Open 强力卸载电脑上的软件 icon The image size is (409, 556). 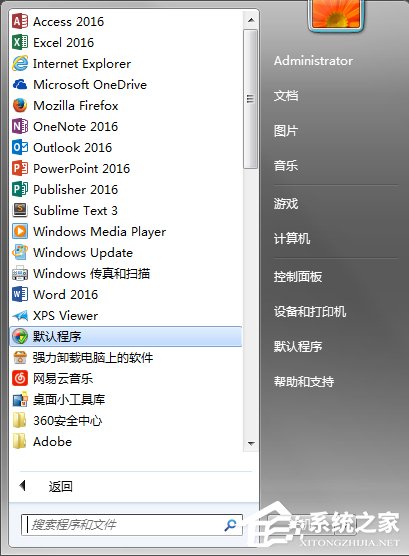20,357
